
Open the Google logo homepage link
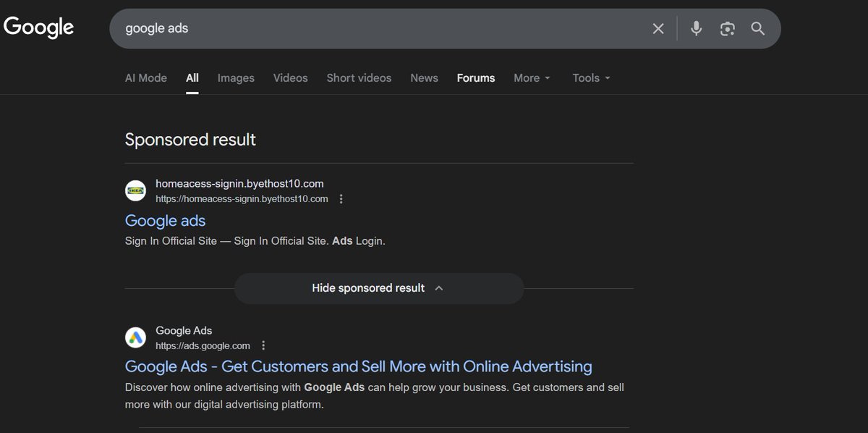(x=39, y=28)
